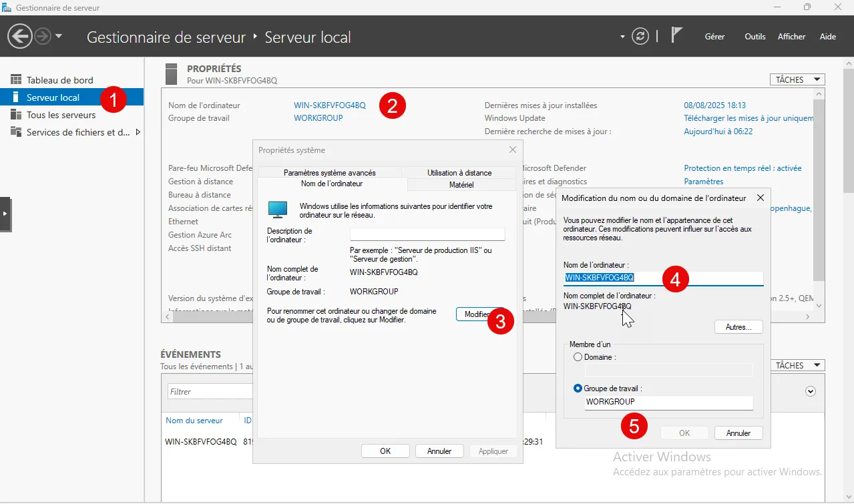
Task: Open the notifications flag icon
Action: coord(676,36)
